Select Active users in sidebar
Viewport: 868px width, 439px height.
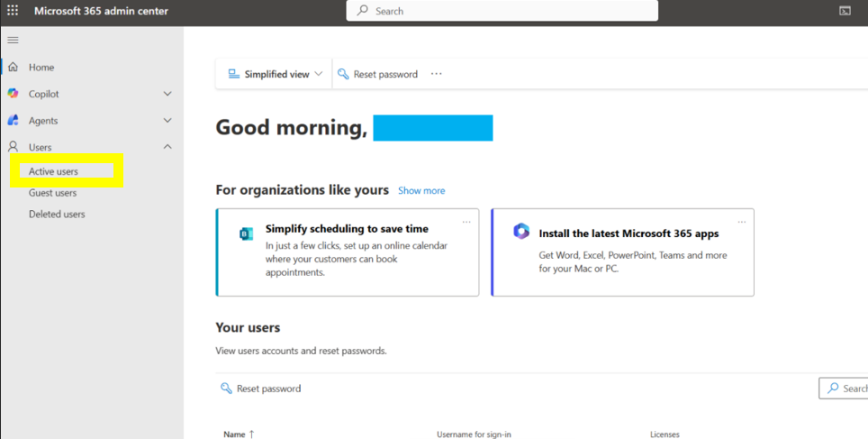(x=53, y=171)
